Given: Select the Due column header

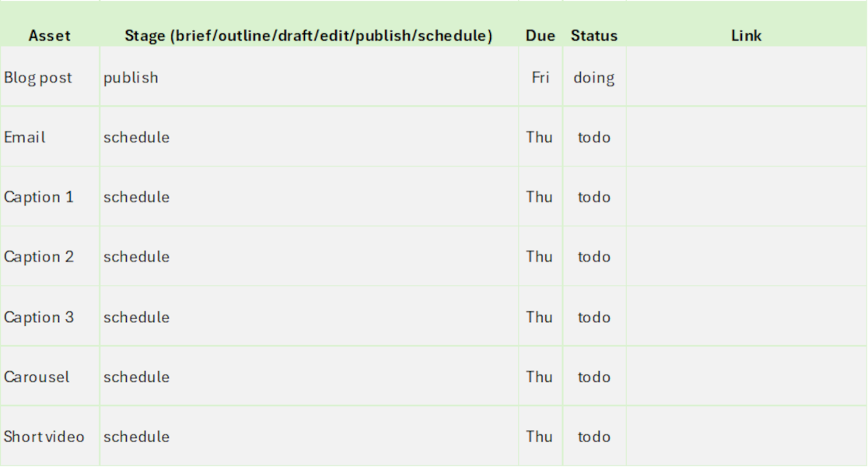Looking at the screenshot, I should coord(541,24).
